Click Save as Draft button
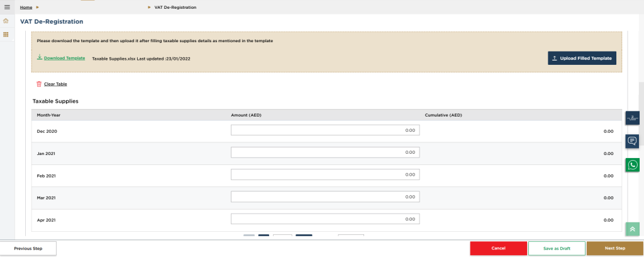The image size is (644, 257). point(557,248)
